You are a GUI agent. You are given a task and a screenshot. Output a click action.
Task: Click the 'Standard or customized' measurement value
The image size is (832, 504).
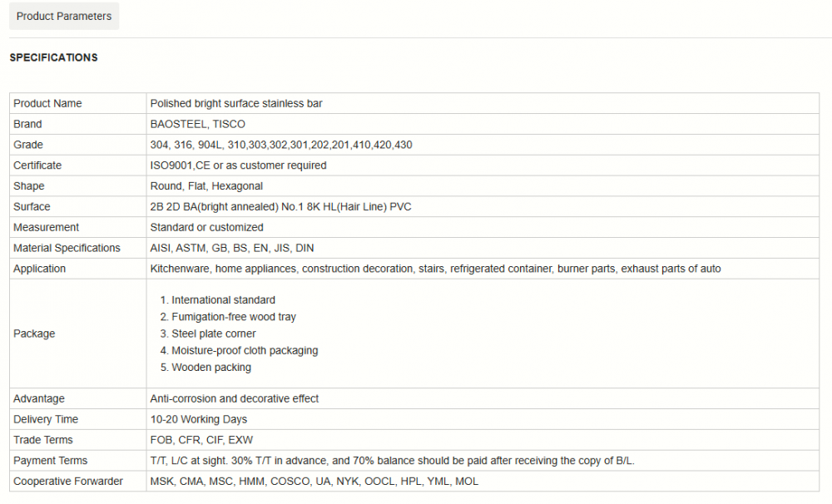pyautogui.click(x=206, y=227)
